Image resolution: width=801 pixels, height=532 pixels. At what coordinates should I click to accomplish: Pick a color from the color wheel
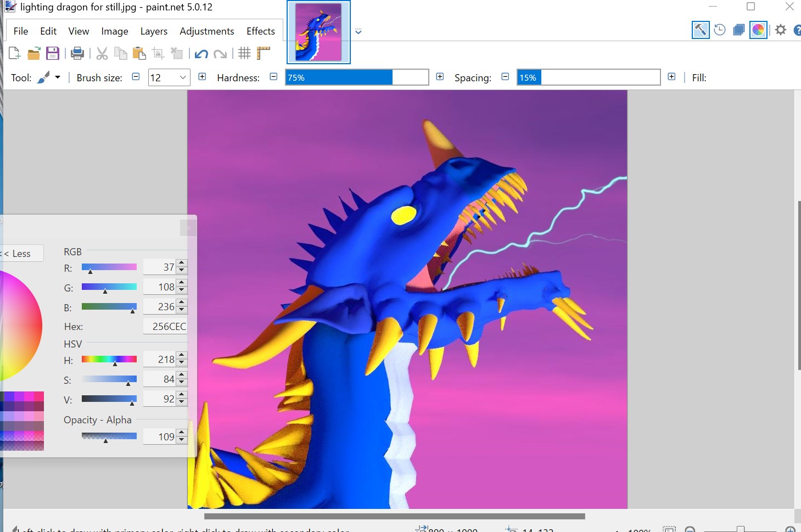point(21,326)
